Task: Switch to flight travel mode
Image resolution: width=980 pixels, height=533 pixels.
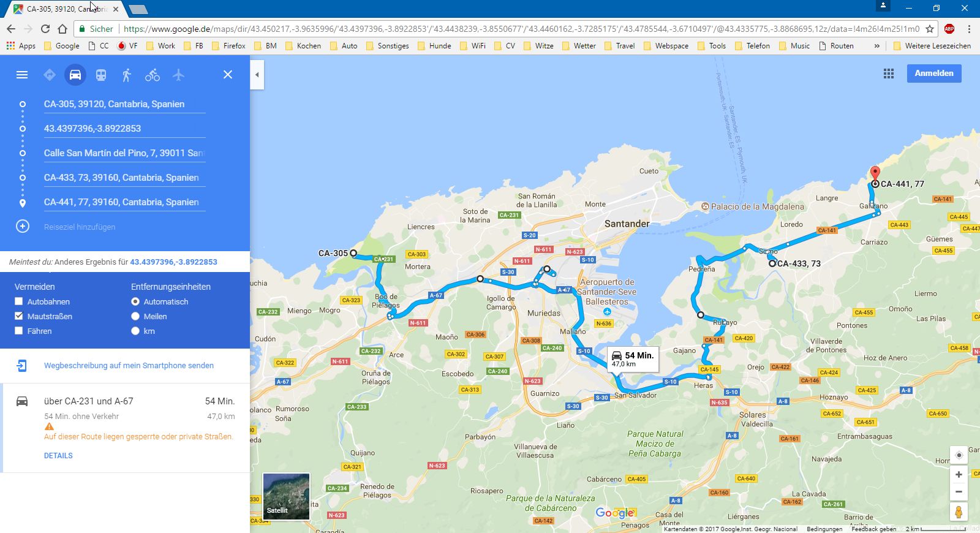Action: pyautogui.click(x=178, y=75)
